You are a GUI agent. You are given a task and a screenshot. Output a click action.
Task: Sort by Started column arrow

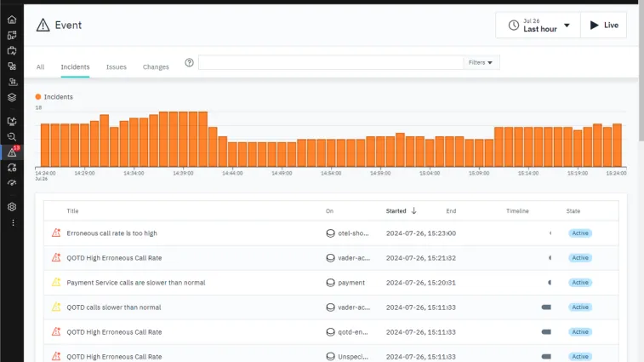pos(413,210)
